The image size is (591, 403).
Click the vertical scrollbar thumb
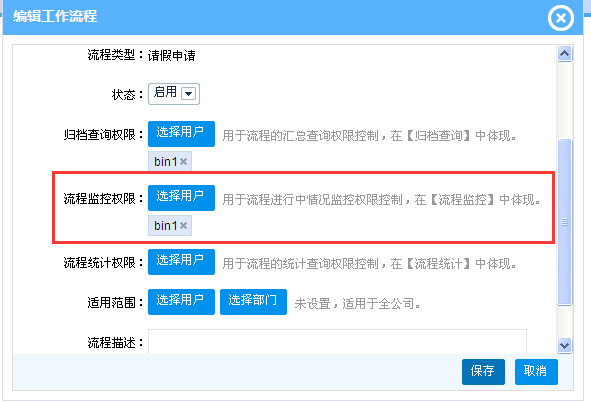564,222
